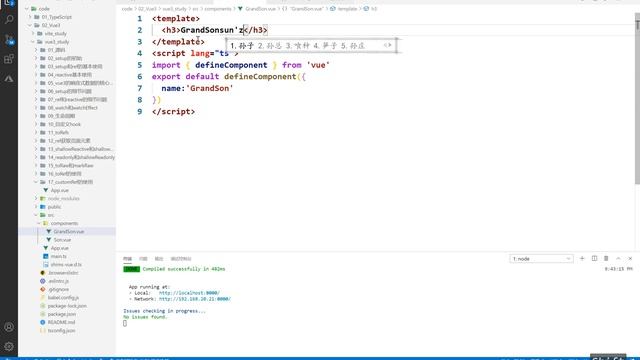Open package-lock.json file
The image size is (640, 360).
[x=67, y=306]
